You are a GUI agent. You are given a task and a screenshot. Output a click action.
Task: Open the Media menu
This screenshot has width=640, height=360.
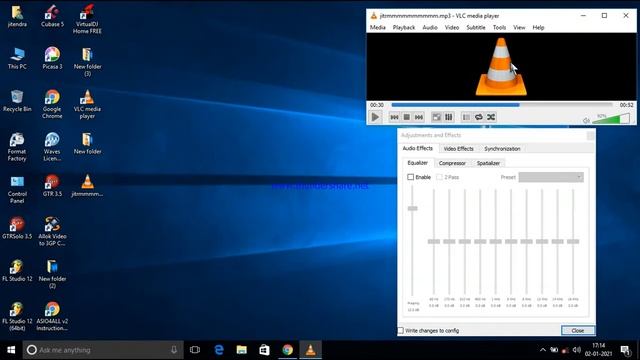(378, 27)
